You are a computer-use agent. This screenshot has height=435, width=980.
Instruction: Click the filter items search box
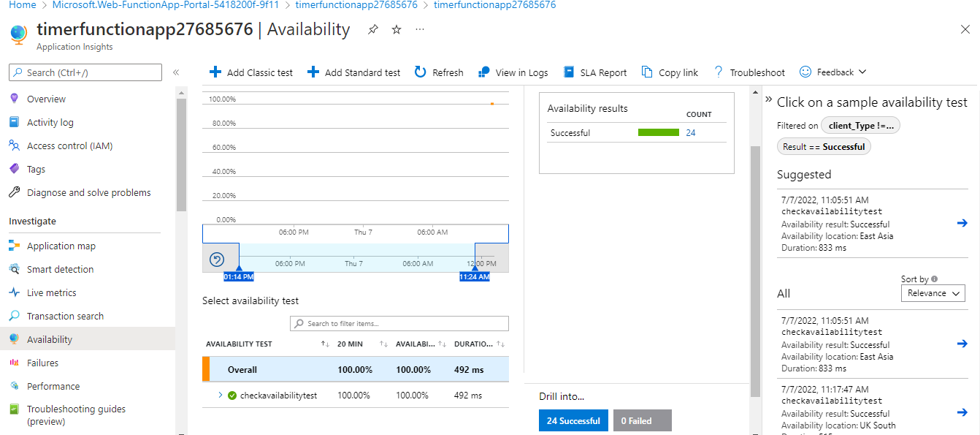pyautogui.click(x=399, y=323)
